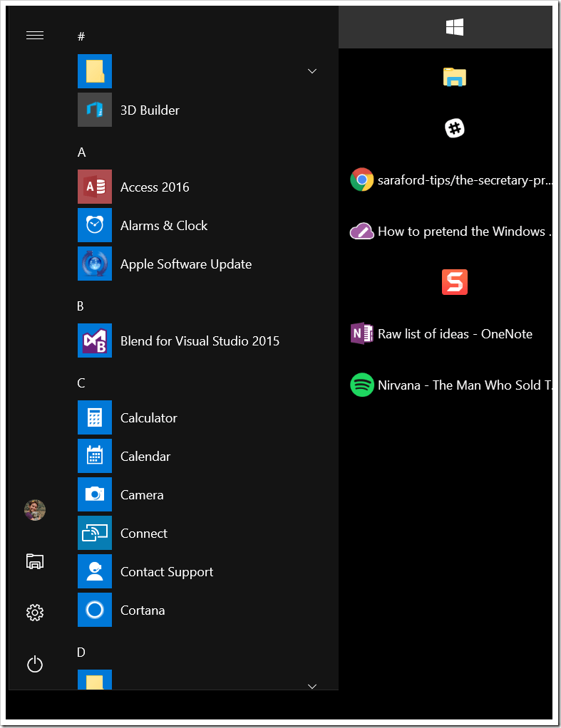Image resolution: width=561 pixels, height=728 pixels.
Task: Open the Calendar app
Action: point(145,456)
